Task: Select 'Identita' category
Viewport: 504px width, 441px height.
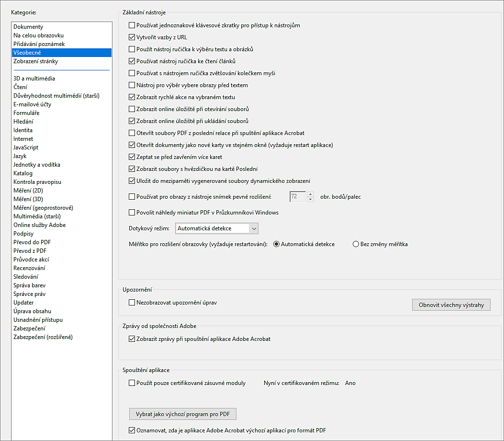Action: click(62, 130)
